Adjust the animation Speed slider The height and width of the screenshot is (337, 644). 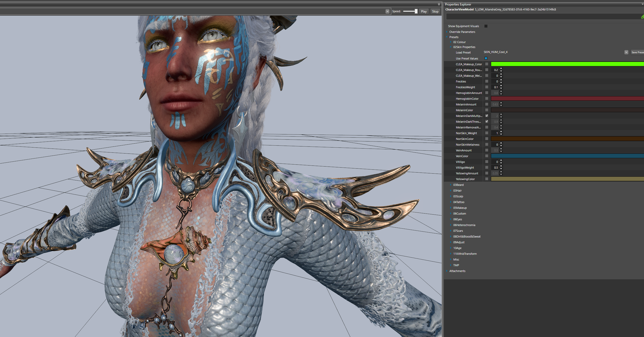[410, 11]
